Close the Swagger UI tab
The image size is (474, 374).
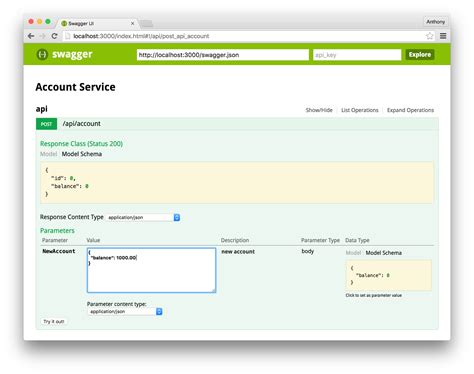click(132, 23)
